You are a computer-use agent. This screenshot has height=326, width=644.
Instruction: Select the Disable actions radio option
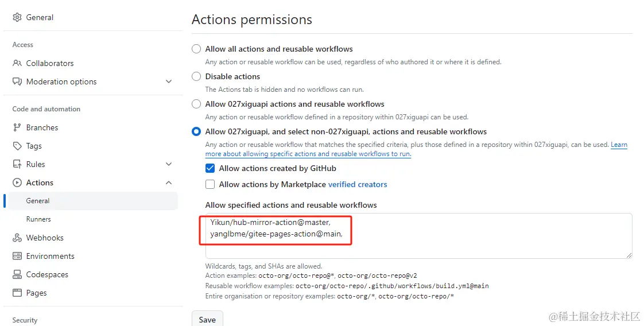196,76
